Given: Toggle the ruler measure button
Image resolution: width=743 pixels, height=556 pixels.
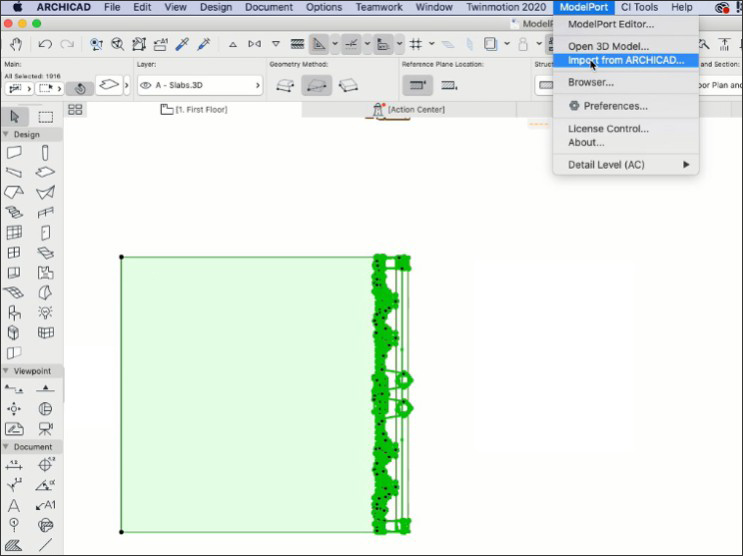Looking at the screenshot, I should coord(383,44).
